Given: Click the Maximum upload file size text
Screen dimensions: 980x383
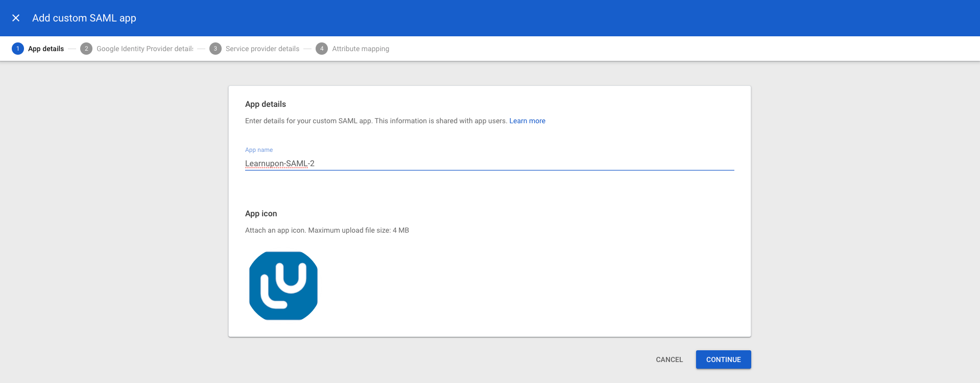Looking at the screenshot, I should click(358, 230).
